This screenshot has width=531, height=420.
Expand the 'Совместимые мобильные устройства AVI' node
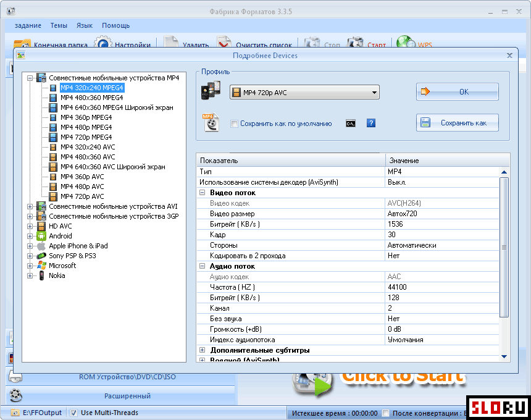point(30,206)
